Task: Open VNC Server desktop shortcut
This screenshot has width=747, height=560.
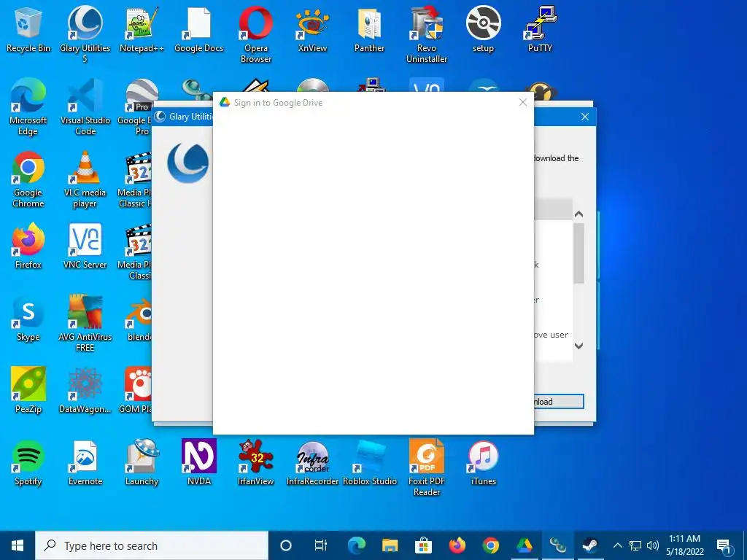Action: pyautogui.click(x=85, y=246)
